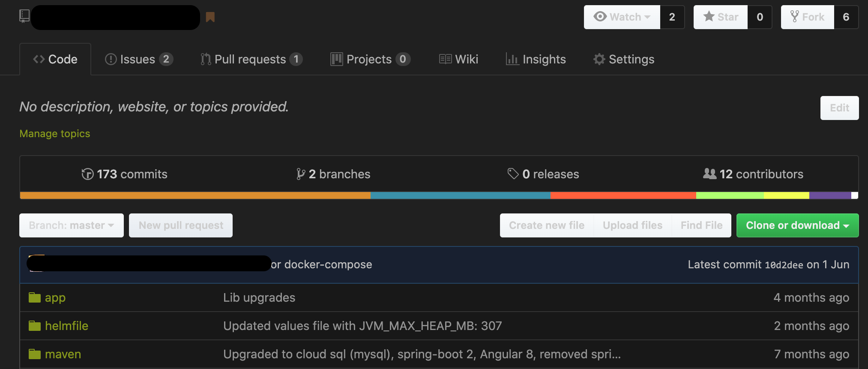Click the commits history clock icon
The width and height of the screenshot is (868, 369).
click(88, 174)
